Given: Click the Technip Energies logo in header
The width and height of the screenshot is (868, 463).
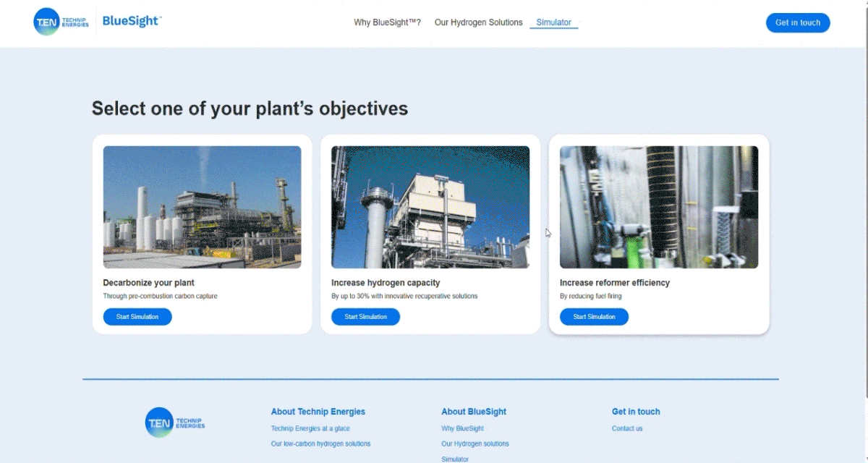Looking at the screenshot, I should 61,22.
